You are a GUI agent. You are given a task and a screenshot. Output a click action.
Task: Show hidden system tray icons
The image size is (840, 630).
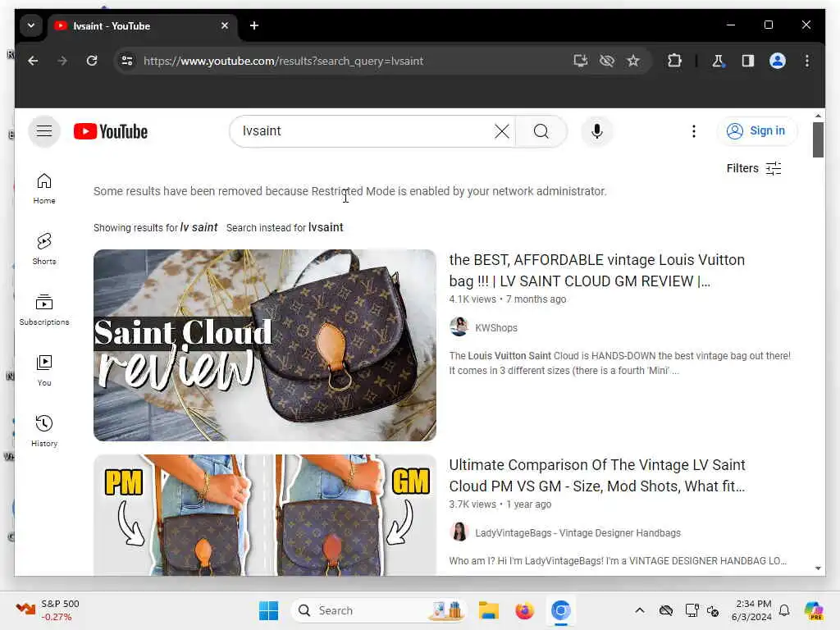(x=640, y=610)
